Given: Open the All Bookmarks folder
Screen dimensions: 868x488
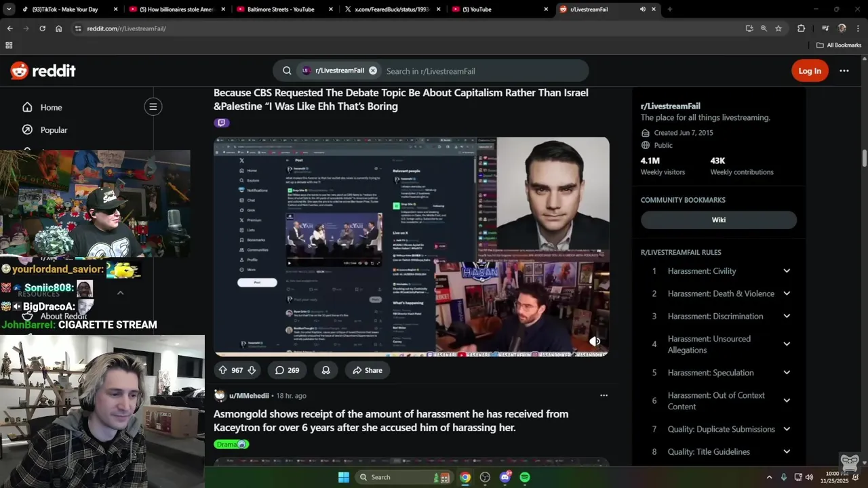Looking at the screenshot, I should (x=839, y=45).
